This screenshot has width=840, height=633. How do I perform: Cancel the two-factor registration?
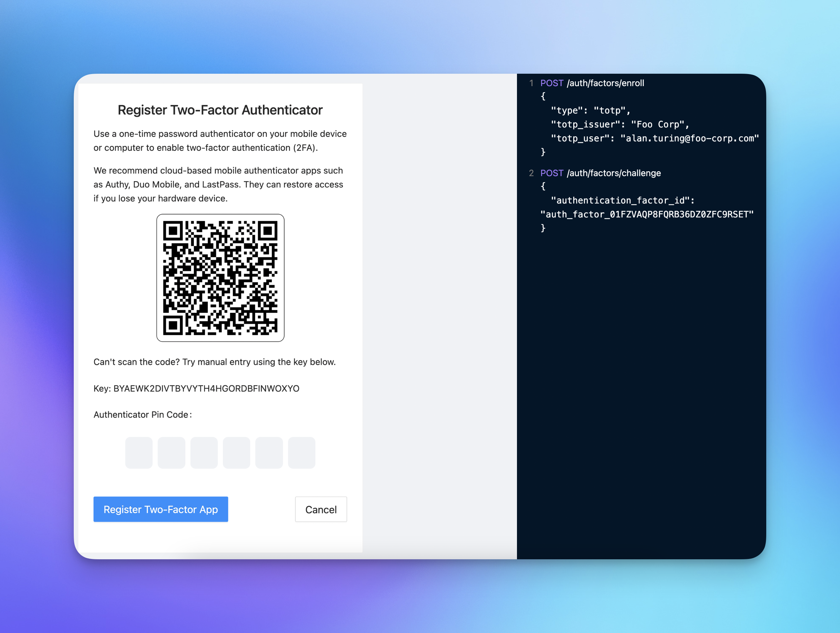tap(321, 509)
